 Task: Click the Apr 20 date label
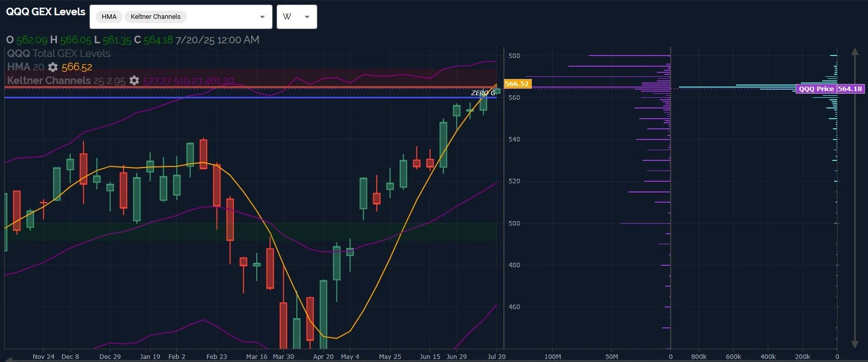(x=323, y=356)
